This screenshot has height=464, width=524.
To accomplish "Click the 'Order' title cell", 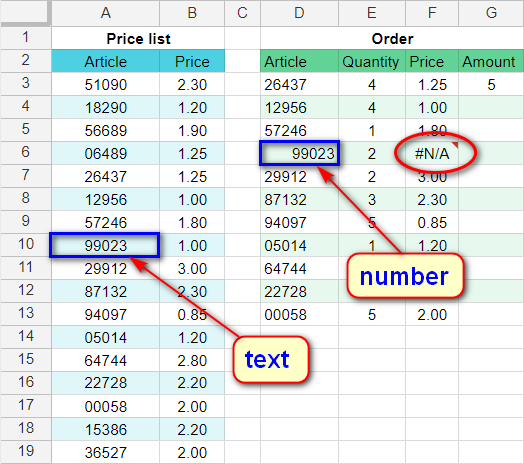I will (x=392, y=38).
